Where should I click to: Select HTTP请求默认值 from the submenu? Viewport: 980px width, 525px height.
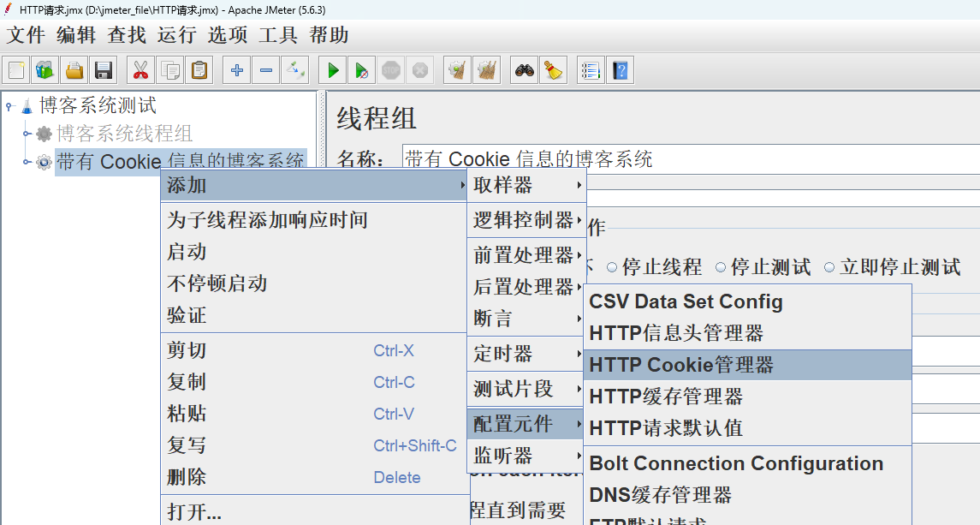point(747,428)
